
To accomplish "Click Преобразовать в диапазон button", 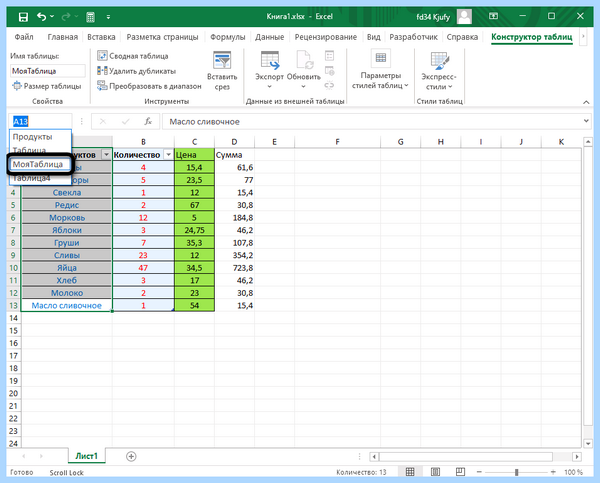I will [149, 86].
